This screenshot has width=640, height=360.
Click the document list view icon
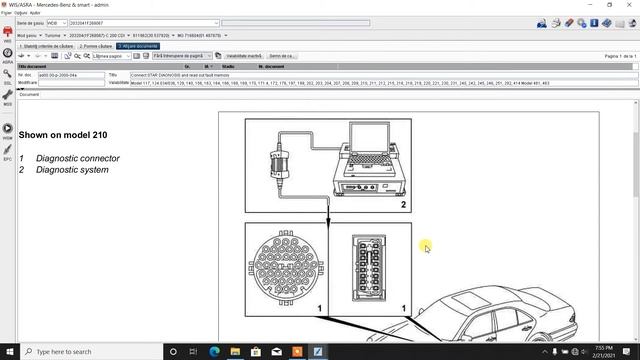[54, 56]
